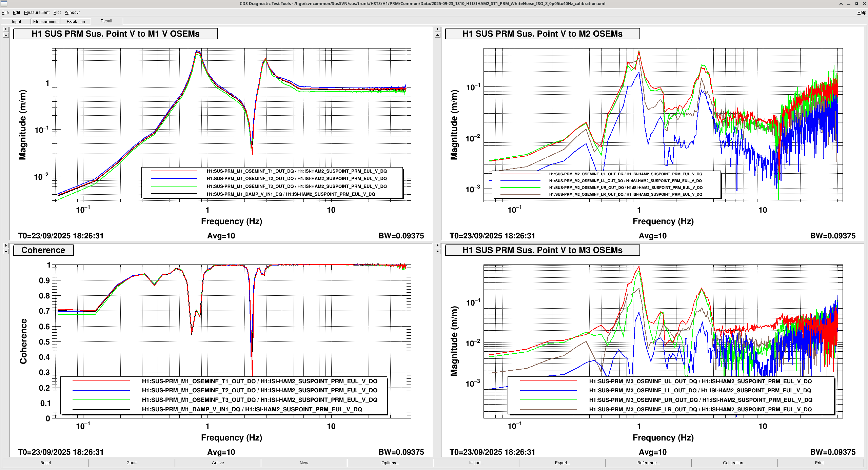Open the Plot menu
The width and height of the screenshot is (868, 470).
57,13
